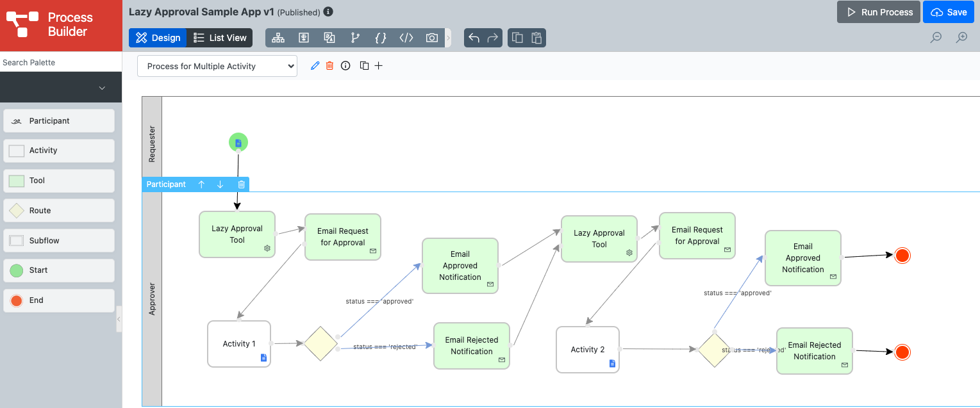Delete the process using the red trash icon

[x=330, y=66]
